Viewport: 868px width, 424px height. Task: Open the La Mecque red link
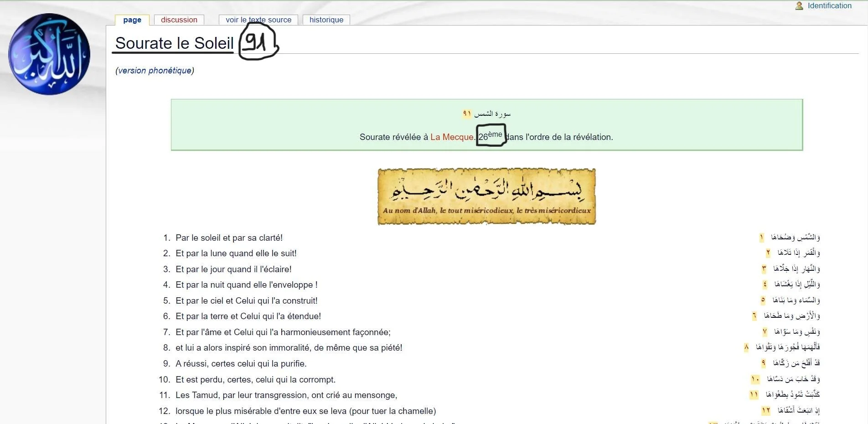coord(452,137)
